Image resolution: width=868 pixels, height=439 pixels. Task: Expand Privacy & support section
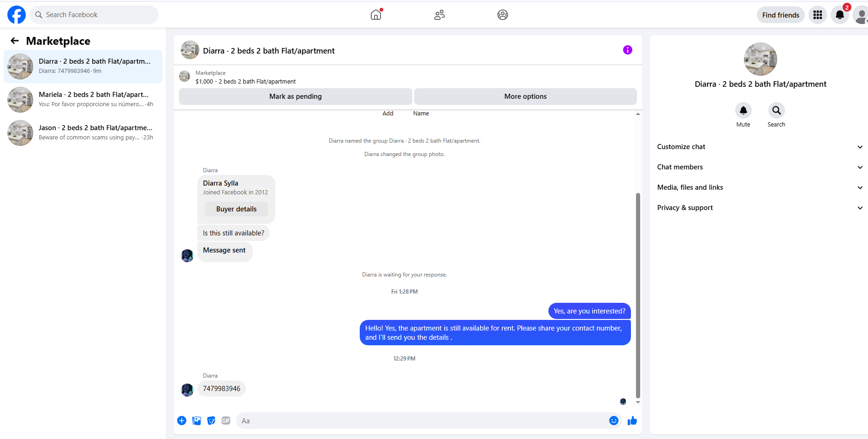pyautogui.click(x=760, y=208)
